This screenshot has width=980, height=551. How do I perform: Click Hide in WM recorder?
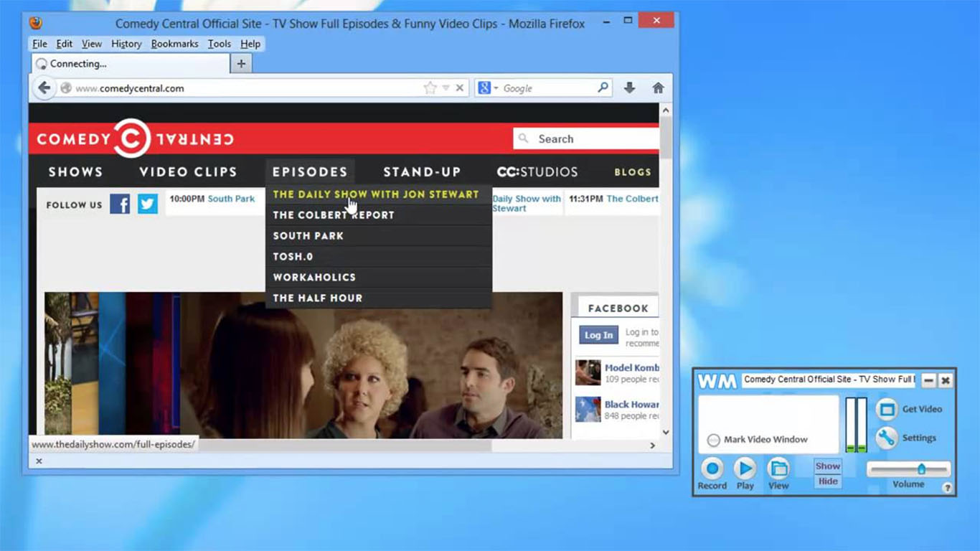pos(828,481)
